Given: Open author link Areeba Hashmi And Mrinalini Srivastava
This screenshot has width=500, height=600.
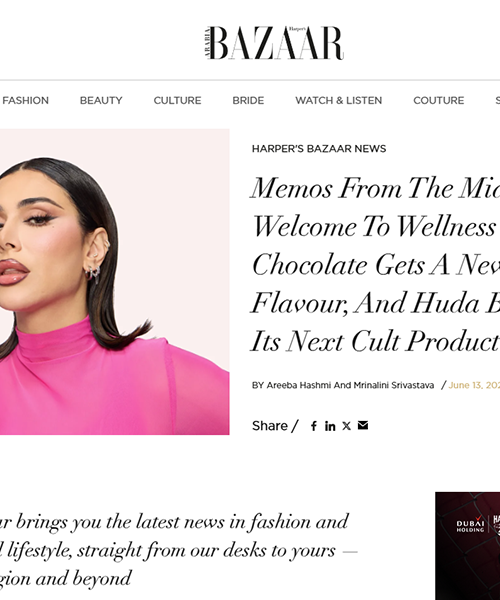Looking at the screenshot, I should (350, 385).
